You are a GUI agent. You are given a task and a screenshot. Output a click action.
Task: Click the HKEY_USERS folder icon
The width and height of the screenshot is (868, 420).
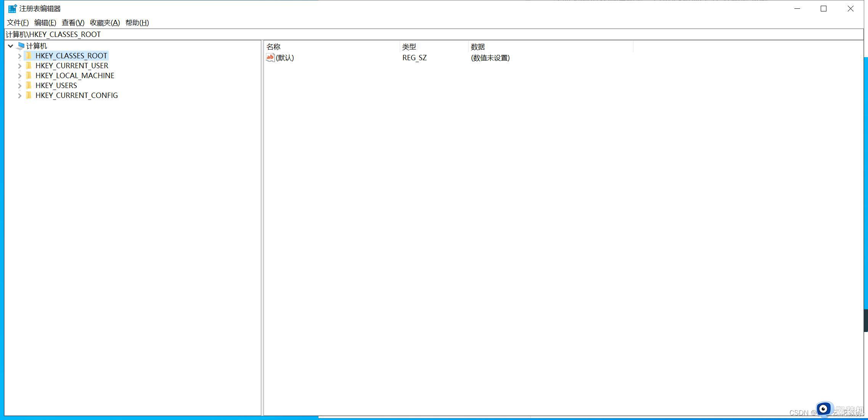(x=29, y=85)
